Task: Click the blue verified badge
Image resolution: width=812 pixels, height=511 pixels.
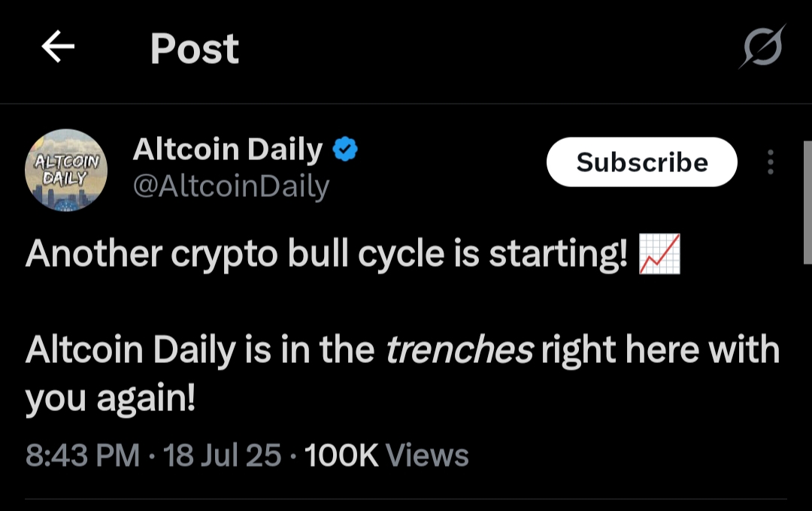Action: pyautogui.click(x=345, y=150)
